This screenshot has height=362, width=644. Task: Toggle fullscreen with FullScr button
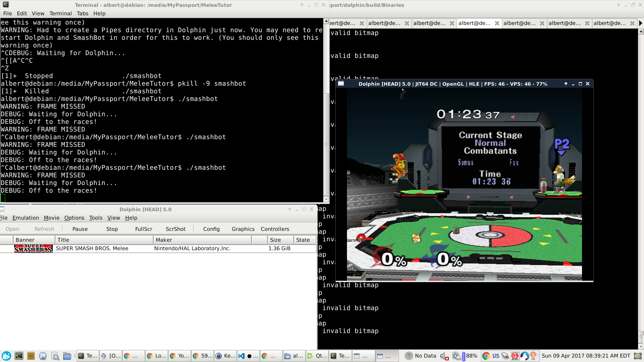144,229
